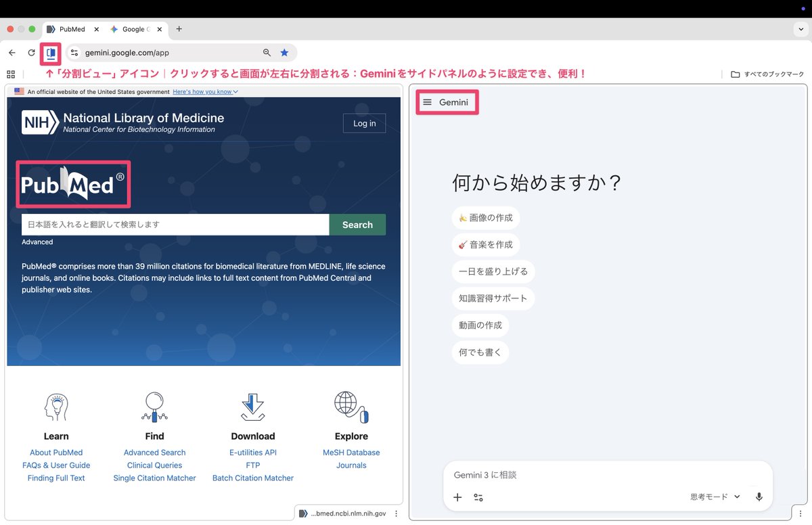
Task: Select the 画像の作成 suggestion chip
Action: pyautogui.click(x=486, y=218)
